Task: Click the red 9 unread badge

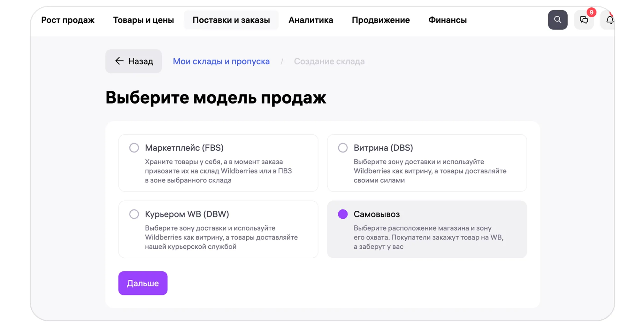Action: [x=591, y=12]
